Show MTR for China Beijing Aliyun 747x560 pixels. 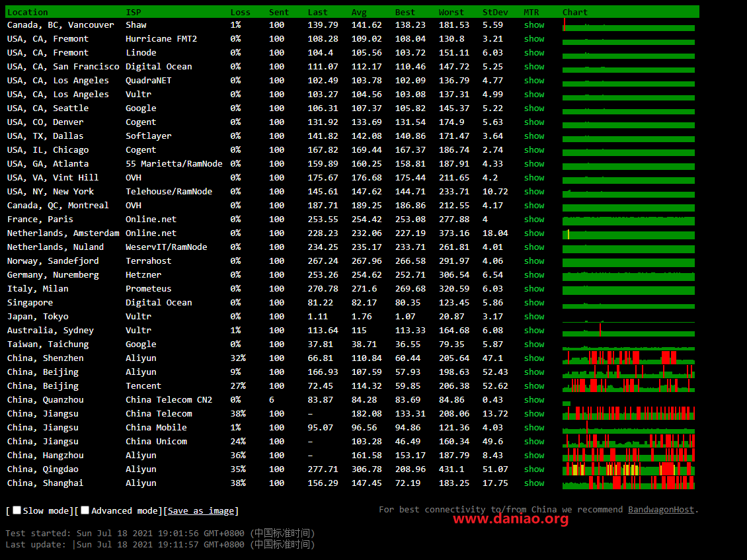[534, 372]
